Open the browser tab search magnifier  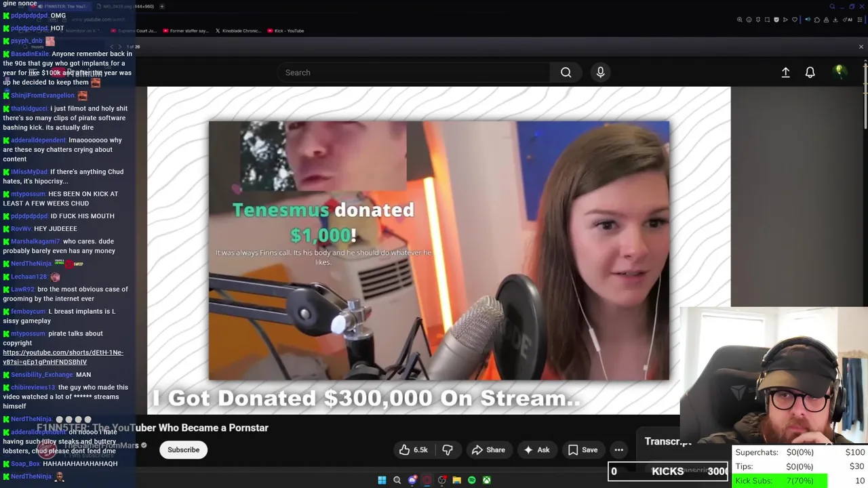pyautogui.click(x=832, y=6)
